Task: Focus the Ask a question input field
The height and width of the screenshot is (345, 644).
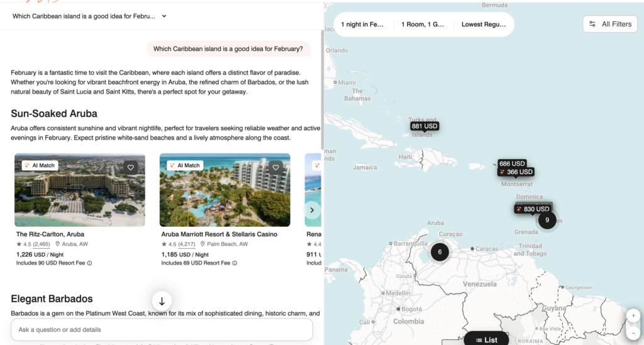Action: [162, 329]
